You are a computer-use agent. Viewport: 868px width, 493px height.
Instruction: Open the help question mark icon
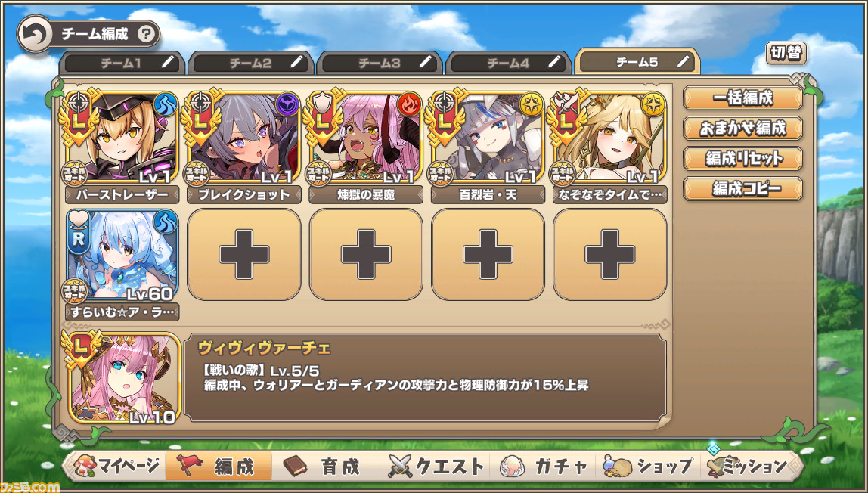146,34
